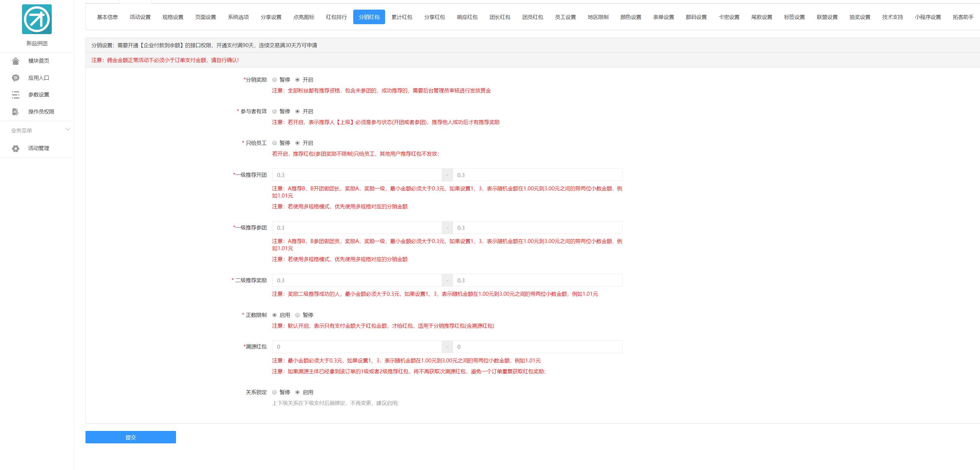Click the chat bubble icon beside 应用入口

click(x=15, y=78)
